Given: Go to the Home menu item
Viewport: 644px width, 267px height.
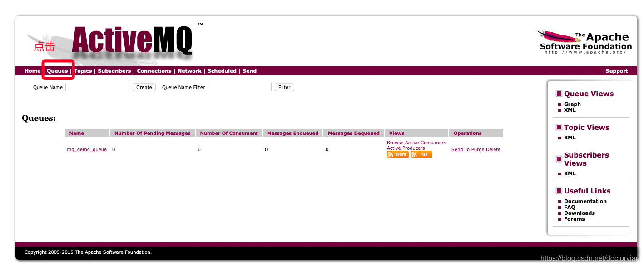Looking at the screenshot, I should click(x=32, y=71).
